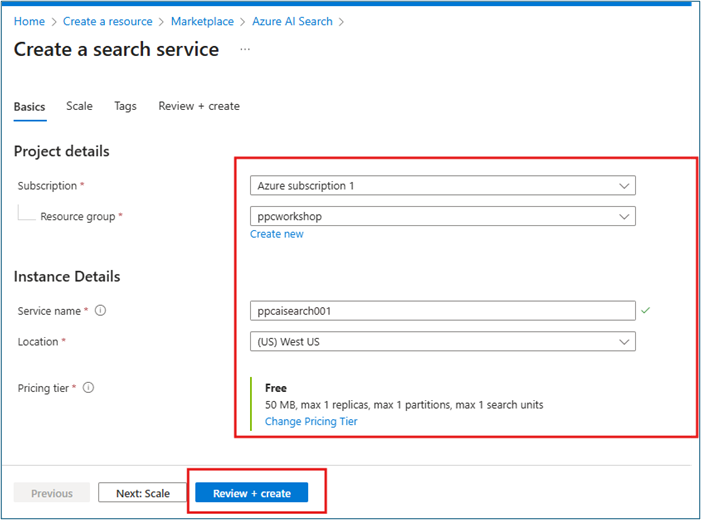Navigate to Marketplace breadcrumb
This screenshot has height=520, width=701.
[x=202, y=21]
